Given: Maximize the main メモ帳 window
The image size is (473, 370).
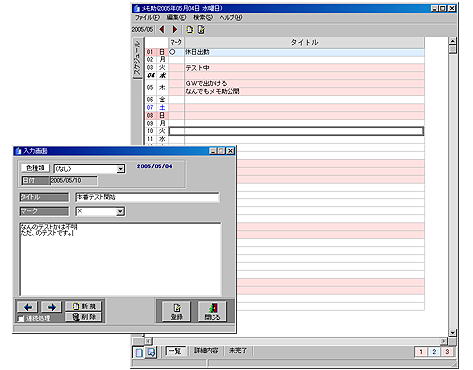Looking at the screenshot, I should pos(443,8).
